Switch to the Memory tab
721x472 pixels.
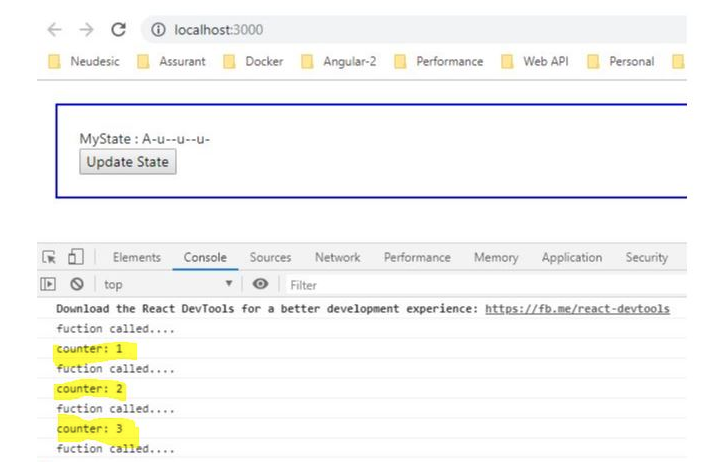tap(496, 258)
